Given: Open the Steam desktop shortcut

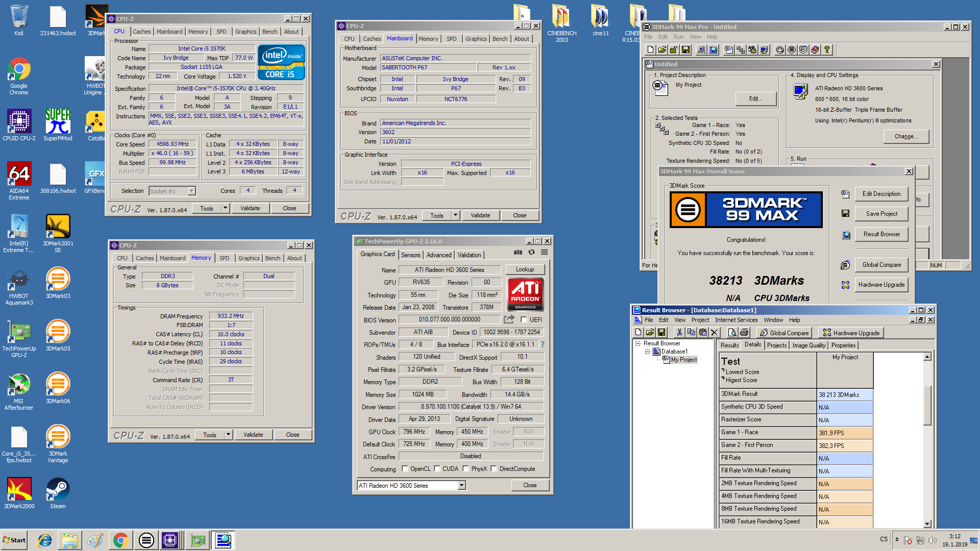Looking at the screenshot, I should 58,493.
